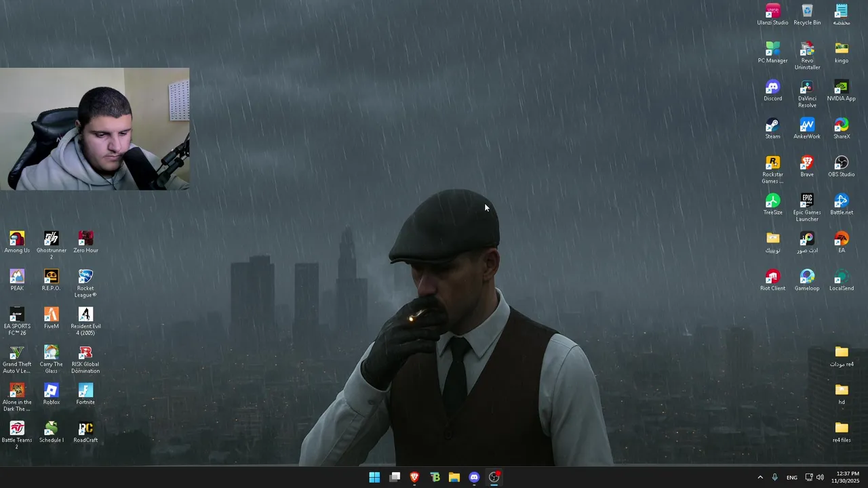Show hidden system tray icons

[x=760, y=477]
